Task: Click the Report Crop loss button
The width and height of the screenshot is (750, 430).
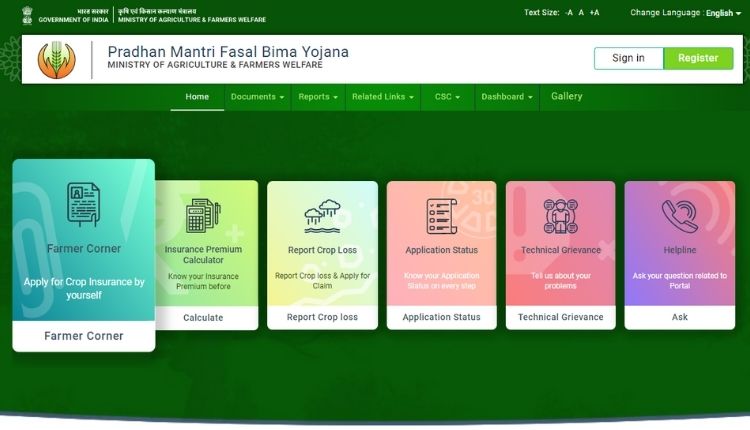Action: tap(322, 317)
